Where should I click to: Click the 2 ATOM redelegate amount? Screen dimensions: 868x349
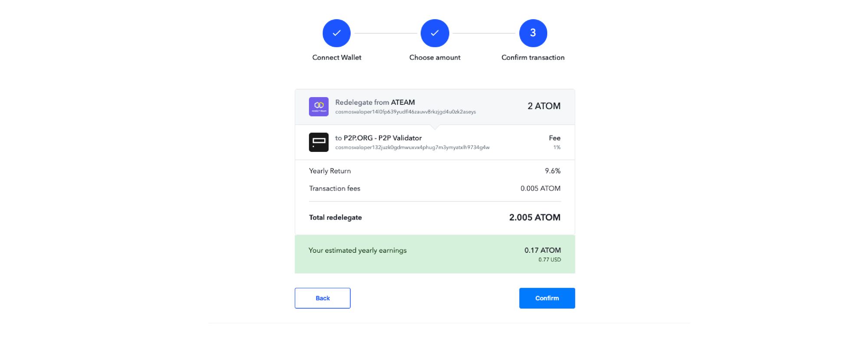(544, 106)
